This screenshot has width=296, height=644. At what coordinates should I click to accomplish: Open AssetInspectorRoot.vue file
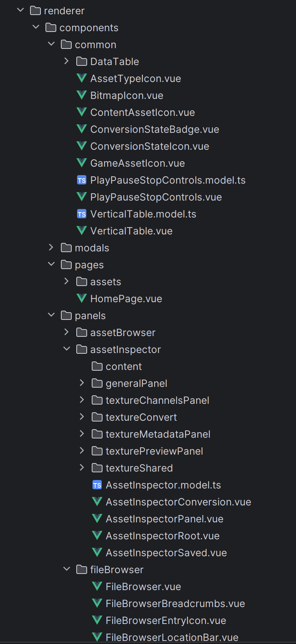(x=162, y=536)
